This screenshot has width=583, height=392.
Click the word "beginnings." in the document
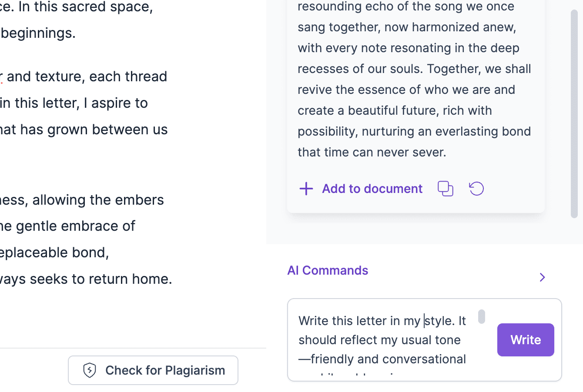tap(38, 33)
